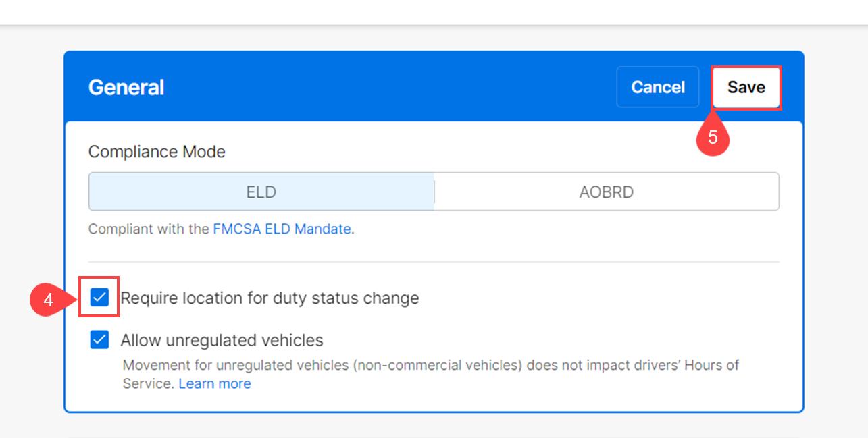The width and height of the screenshot is (868, 438).
Task: Click the Compliance Mode label
Action: click(157, 152)
